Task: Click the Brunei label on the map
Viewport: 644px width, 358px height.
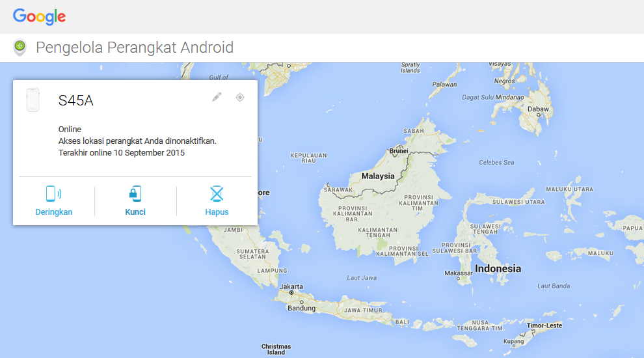Action: click(x=399, y=151)
